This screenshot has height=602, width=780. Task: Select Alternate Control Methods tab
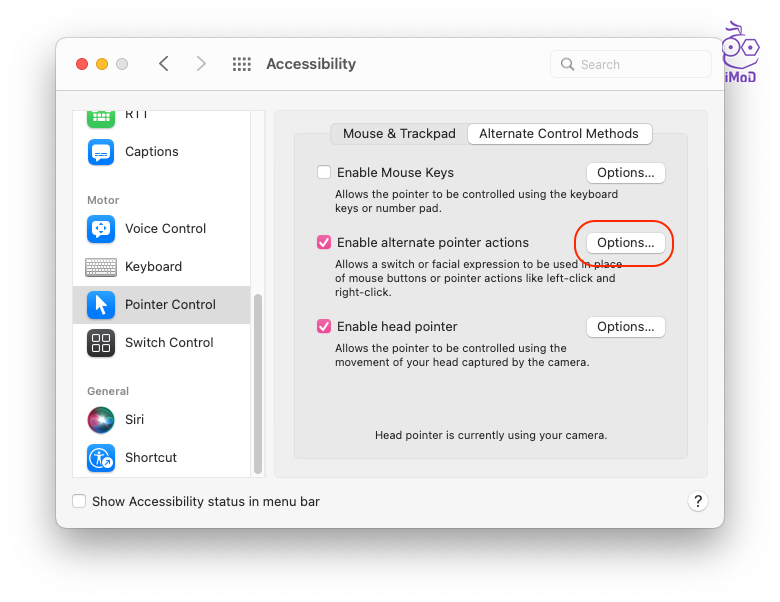click(x=558, y=134)
